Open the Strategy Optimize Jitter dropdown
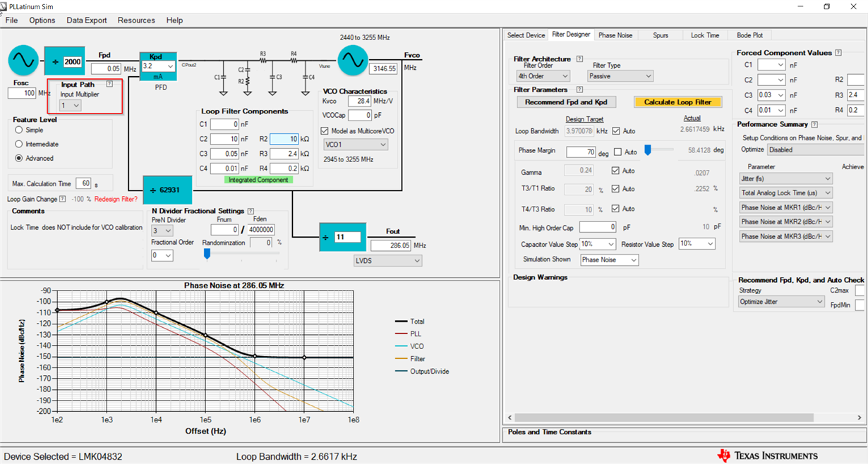 point(781,302)
